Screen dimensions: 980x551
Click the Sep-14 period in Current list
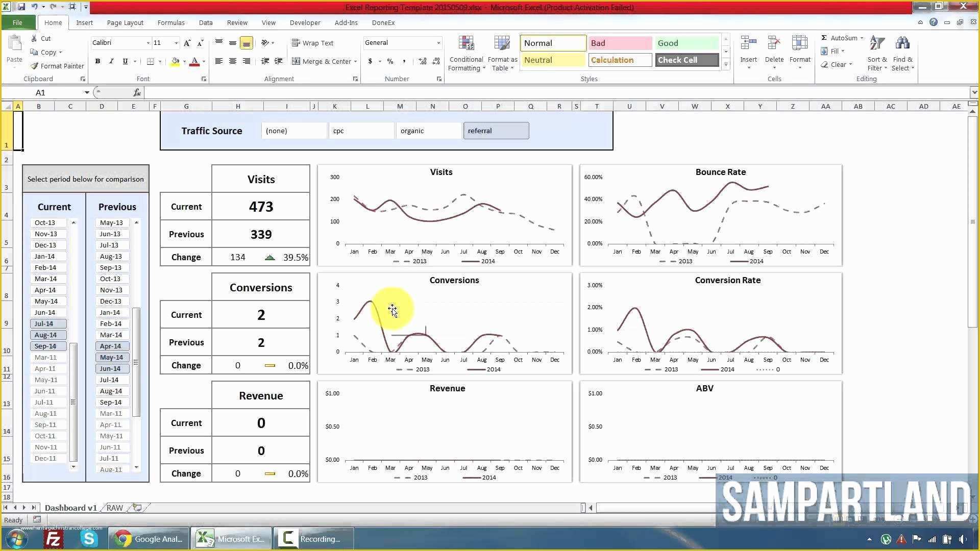click(x=46, y=346)
